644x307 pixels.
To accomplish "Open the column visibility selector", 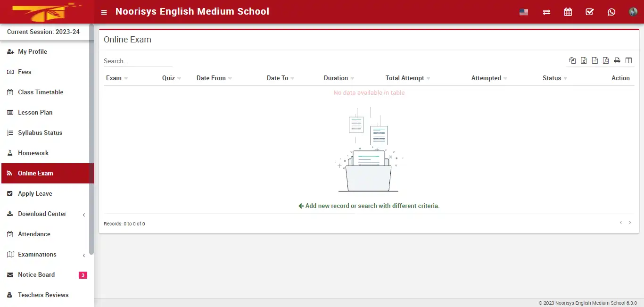I will pyautogui.click(x=628, y=60).
